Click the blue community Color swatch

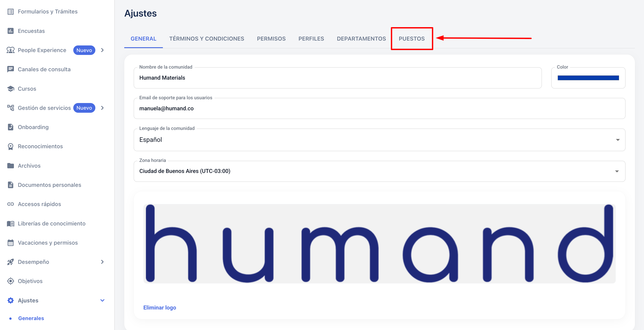(x=588, y=78)
